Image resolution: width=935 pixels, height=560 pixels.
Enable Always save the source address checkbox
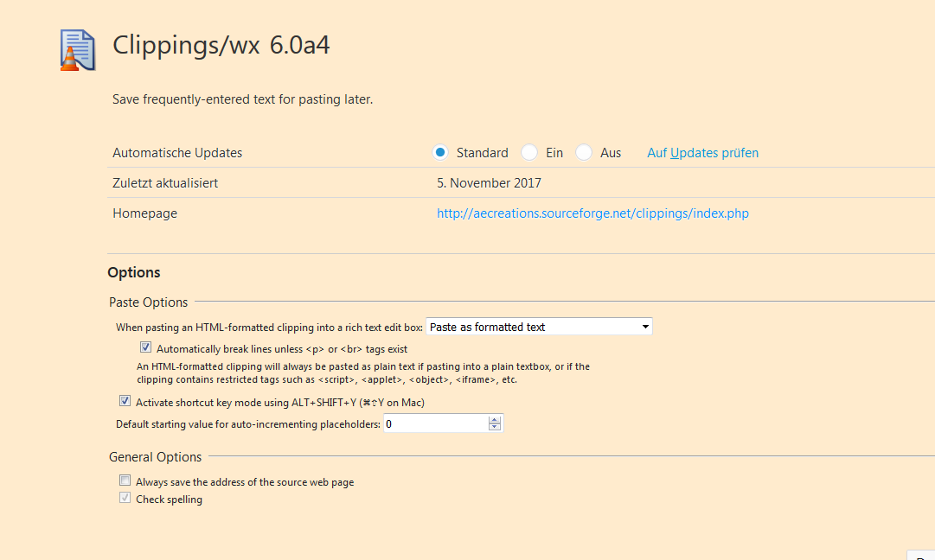125,480
